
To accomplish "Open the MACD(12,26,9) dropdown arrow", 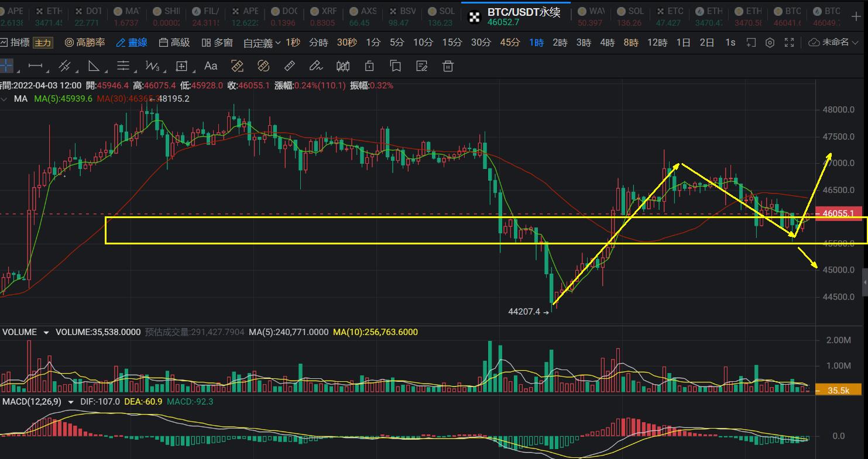I will [71, 402].
